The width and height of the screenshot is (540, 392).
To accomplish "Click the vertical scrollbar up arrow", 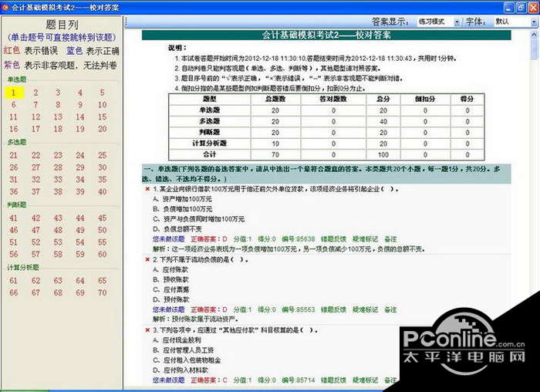I will (x=534, y=35).
